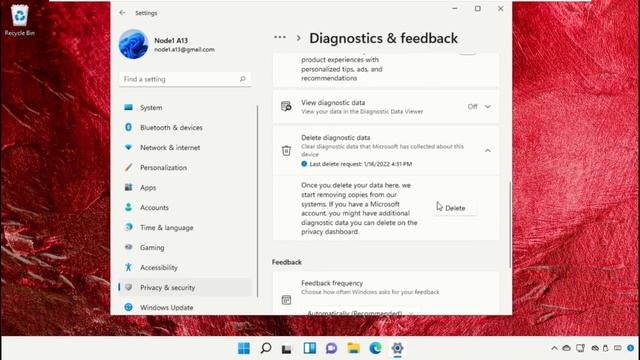640x360 pixels.
Task: Open the Feedback frequency dropdown
Action: click(x=360, y=312)
